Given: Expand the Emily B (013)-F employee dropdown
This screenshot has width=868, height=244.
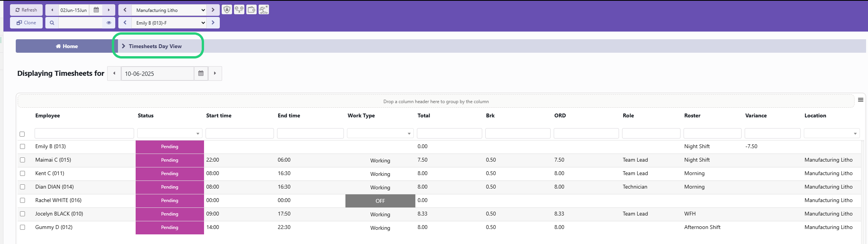Looking at the screenshot, I should point(169,23).
